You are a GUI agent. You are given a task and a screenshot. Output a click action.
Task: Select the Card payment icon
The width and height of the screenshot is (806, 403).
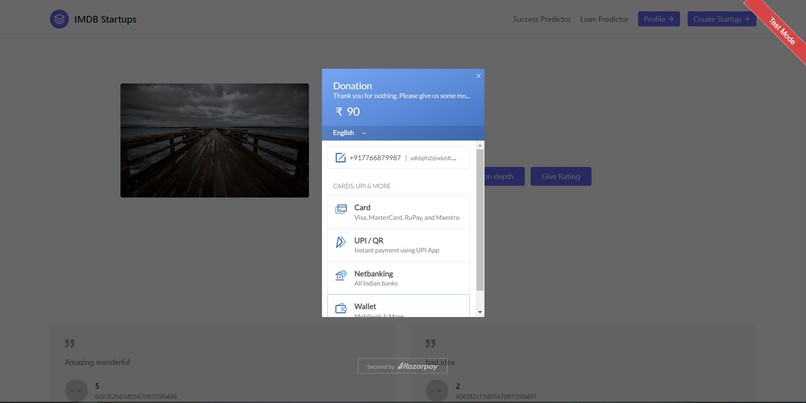tap(341, 209)
